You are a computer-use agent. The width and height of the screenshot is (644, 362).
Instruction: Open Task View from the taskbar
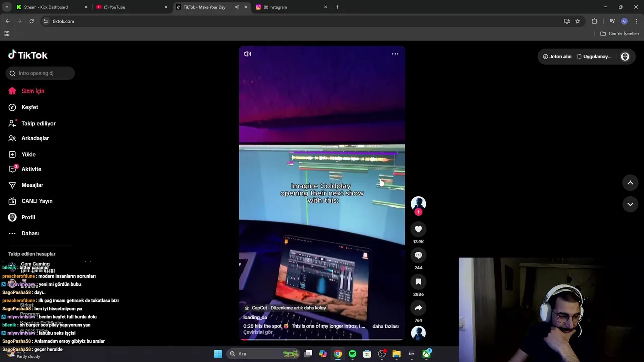tap(308, 354)
